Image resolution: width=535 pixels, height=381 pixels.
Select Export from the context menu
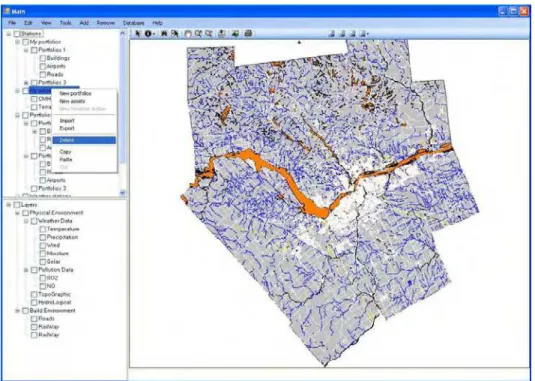click(67, 129)
